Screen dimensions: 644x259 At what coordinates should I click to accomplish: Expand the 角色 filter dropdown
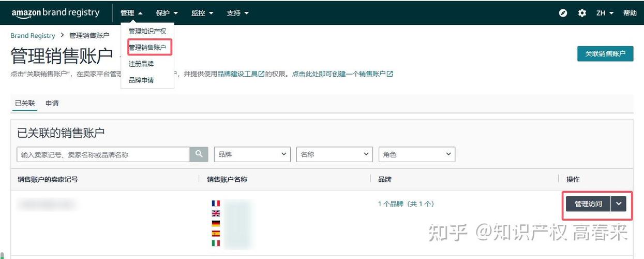pos(417,154)
